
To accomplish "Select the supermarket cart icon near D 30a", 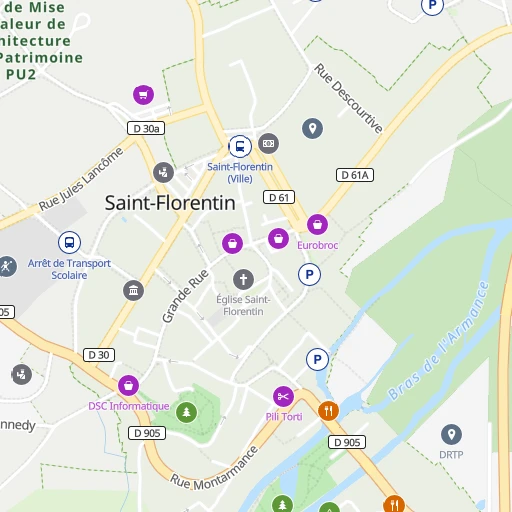I will (143, 95).
